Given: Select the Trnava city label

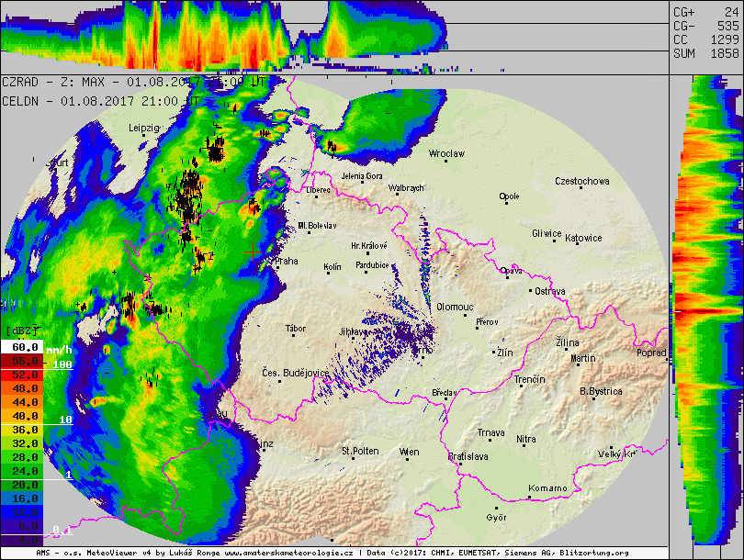Looking at the screenshot, I should pyautogui.click(x=491, y=432).
